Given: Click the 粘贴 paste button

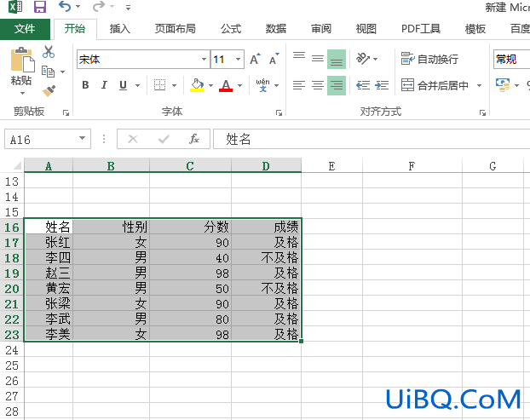Looking at the screenshot, I should 21,66.
